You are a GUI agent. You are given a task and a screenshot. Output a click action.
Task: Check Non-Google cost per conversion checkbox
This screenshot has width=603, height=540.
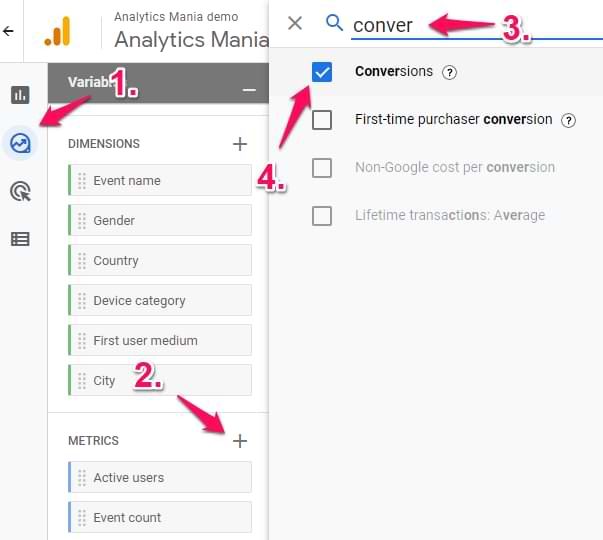point(322,168)
